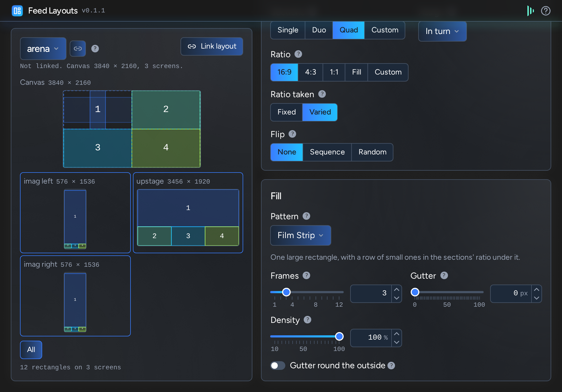
Task: Open the audio bars icon in header
Action: 530,11
